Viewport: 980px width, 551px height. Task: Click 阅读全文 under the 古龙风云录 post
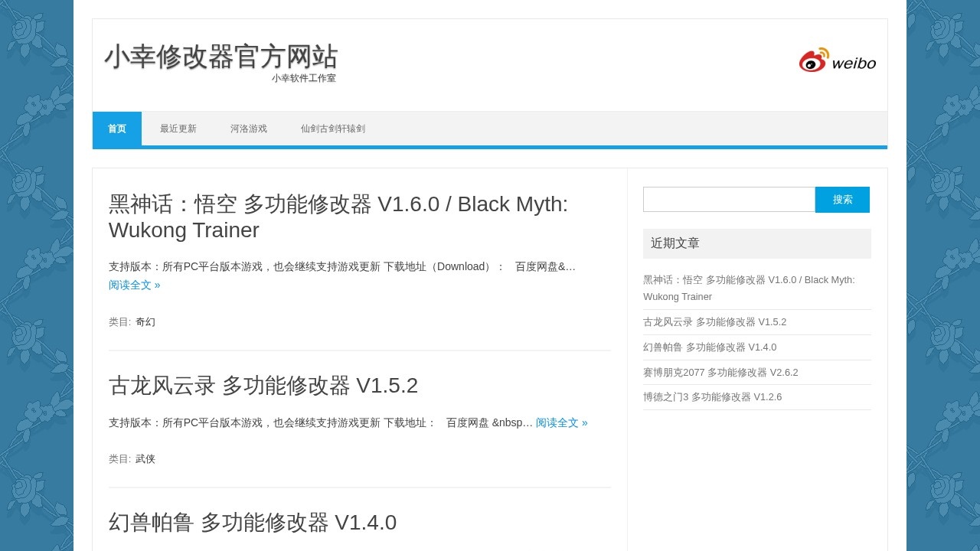[561, 422]
